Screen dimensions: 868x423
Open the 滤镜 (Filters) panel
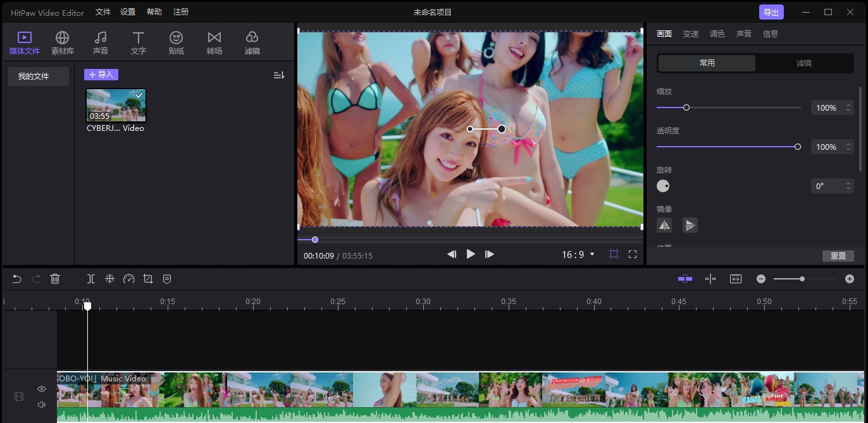[252, 42]
